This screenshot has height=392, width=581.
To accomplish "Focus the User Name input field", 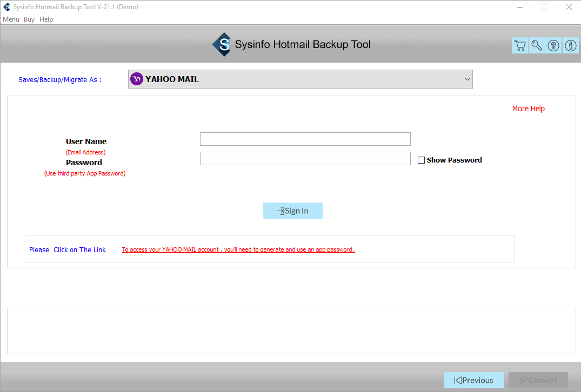I will [x=305, y=139].
